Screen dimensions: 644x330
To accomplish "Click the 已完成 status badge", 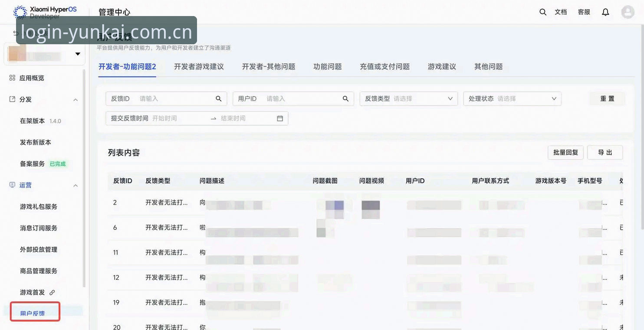I will click(x=58, y=164).
